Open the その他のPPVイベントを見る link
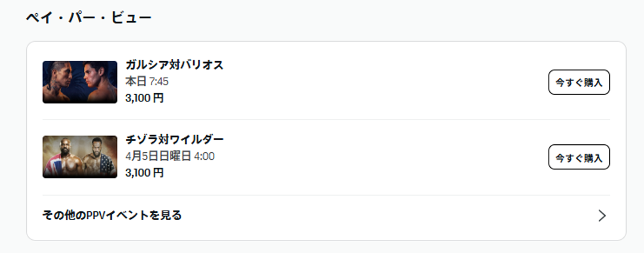Screen dimensions: 644x253 click(112, 215)
